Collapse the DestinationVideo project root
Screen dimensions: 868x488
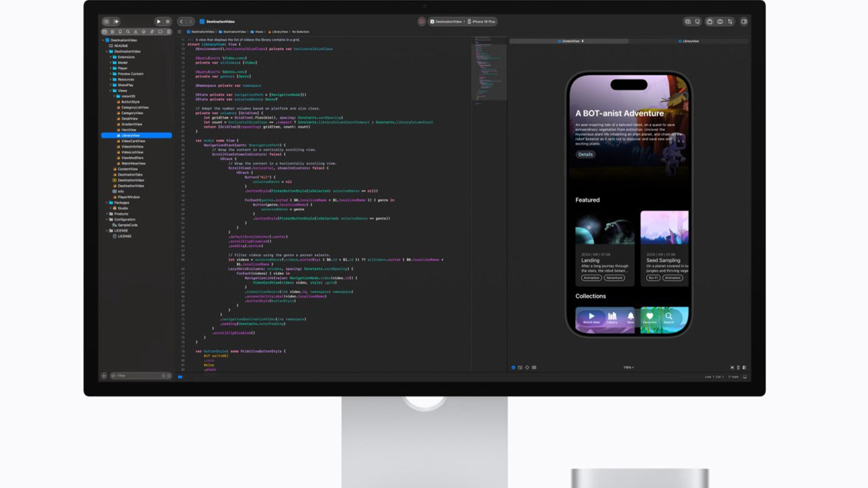click(103, 40)
